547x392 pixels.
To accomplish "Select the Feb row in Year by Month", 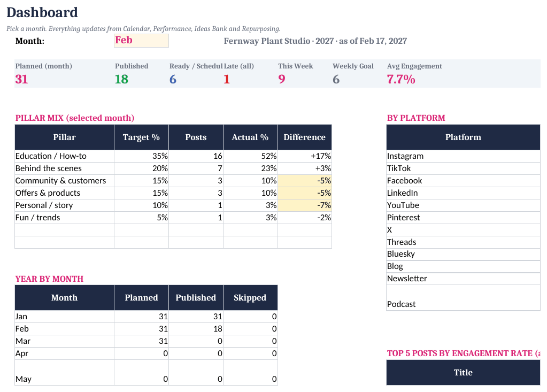I will (x=146, y=329).
